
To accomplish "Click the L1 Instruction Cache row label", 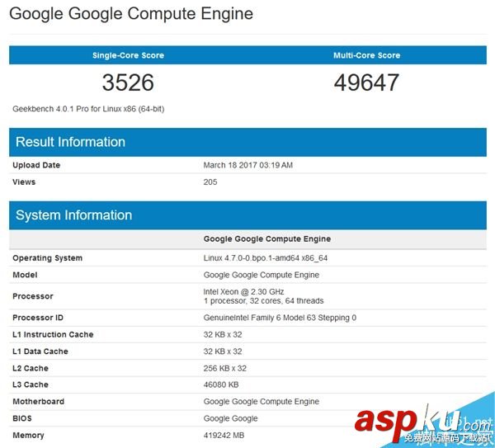I will [x=53, y=334].
